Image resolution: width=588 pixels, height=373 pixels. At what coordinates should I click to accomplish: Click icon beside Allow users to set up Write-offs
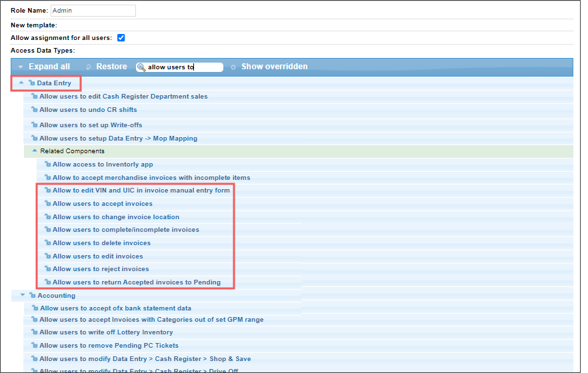pyautogui.click(x=35, y=125)
